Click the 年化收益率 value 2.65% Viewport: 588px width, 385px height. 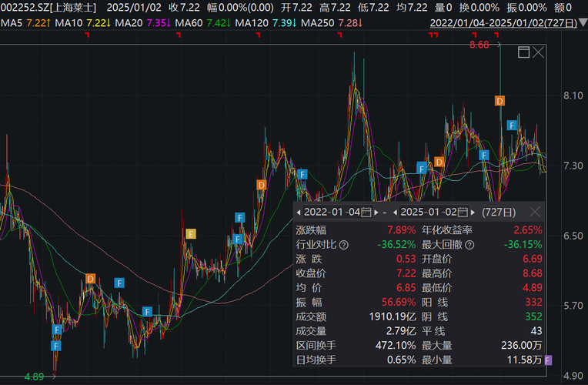[x=528, y=230]
